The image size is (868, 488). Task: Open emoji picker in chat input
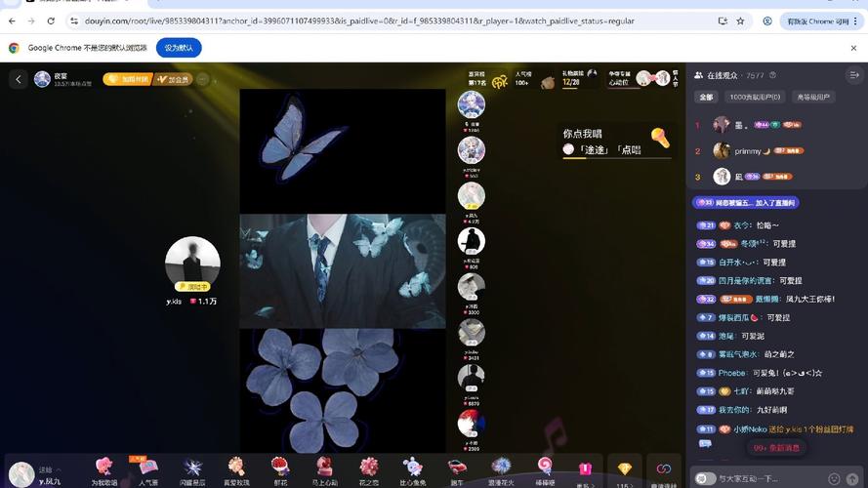(x=834, y=478)
